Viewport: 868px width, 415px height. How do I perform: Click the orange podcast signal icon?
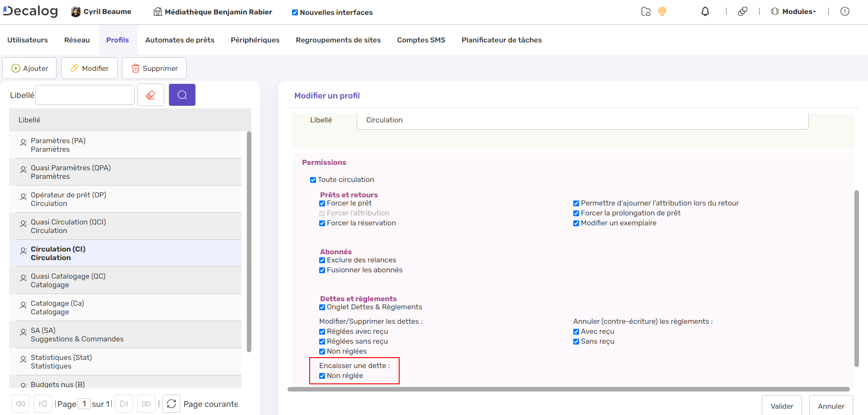pyautogui.click(x=662, y=12)
